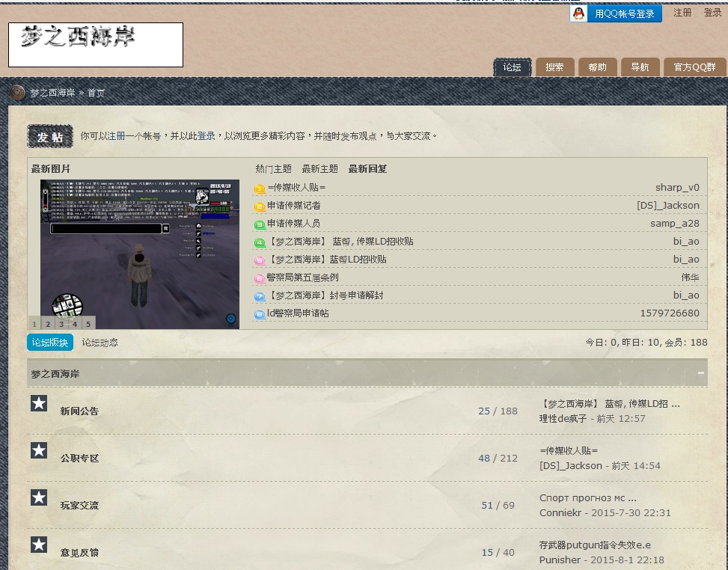
Task: Open the 梦之西海岸 site logo
Action: (96, 45)
